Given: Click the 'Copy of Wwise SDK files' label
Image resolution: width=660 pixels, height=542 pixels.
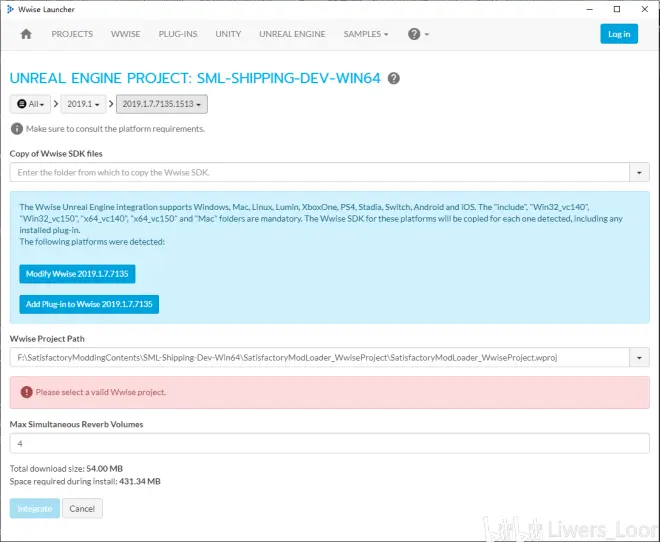Looking at the screenshot, I should pos(56,154).
